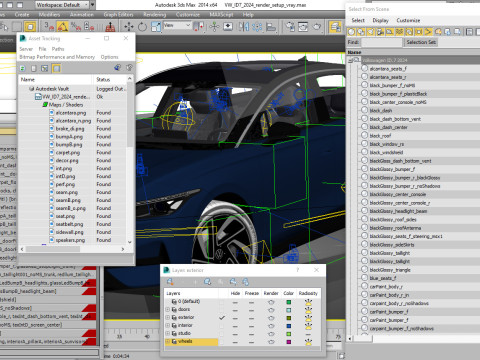This screenshot has width=480, height=360.
Task: Expand the wheels layer
Action: pos(168,342)
